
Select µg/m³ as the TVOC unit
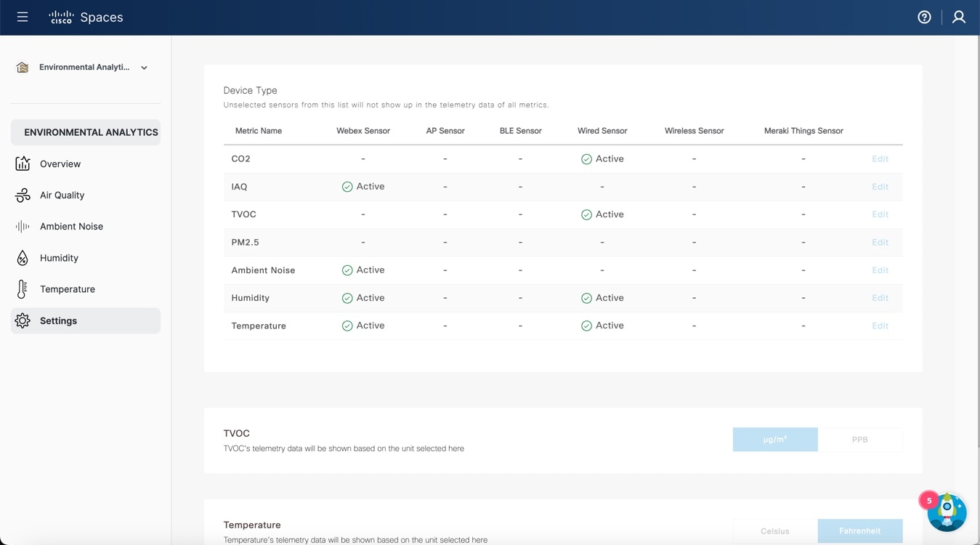(775, 440)
